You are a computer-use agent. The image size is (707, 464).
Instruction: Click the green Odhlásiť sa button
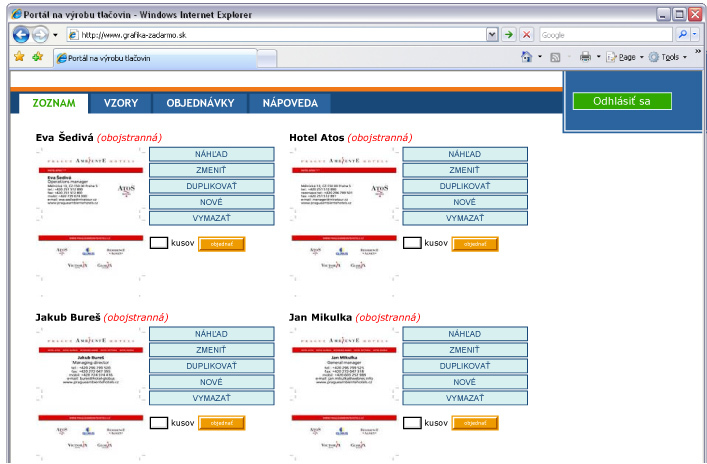pyautogui.click(x=622, y=101)
